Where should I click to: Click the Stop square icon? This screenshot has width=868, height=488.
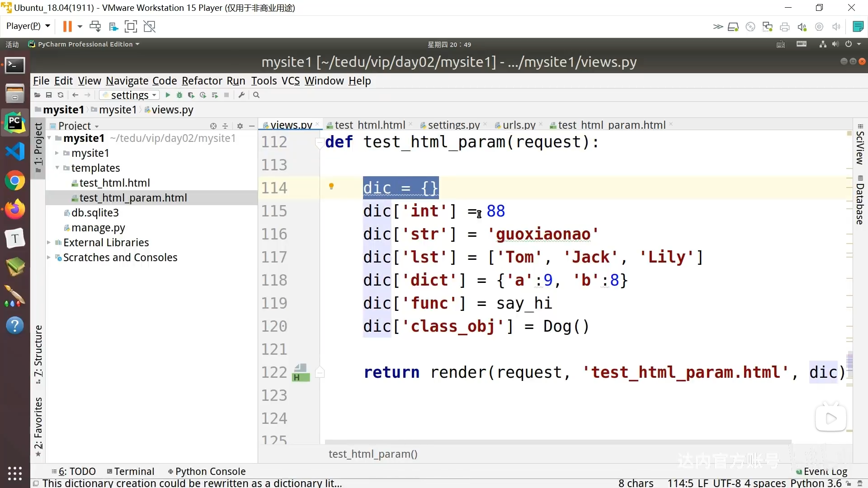[x=226, y=95]
